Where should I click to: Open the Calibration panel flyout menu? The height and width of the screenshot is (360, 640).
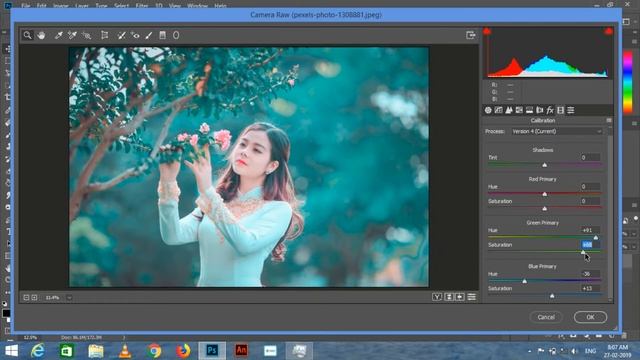609,120
